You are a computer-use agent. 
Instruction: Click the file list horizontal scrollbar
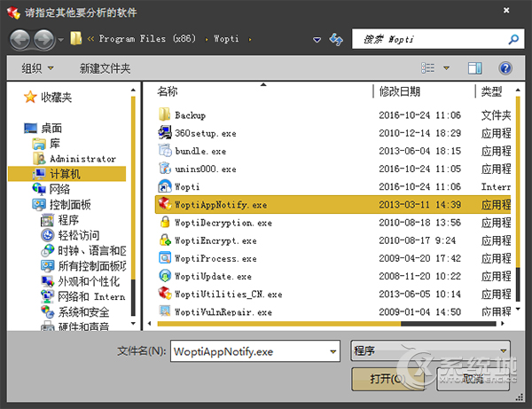(278, 324)
